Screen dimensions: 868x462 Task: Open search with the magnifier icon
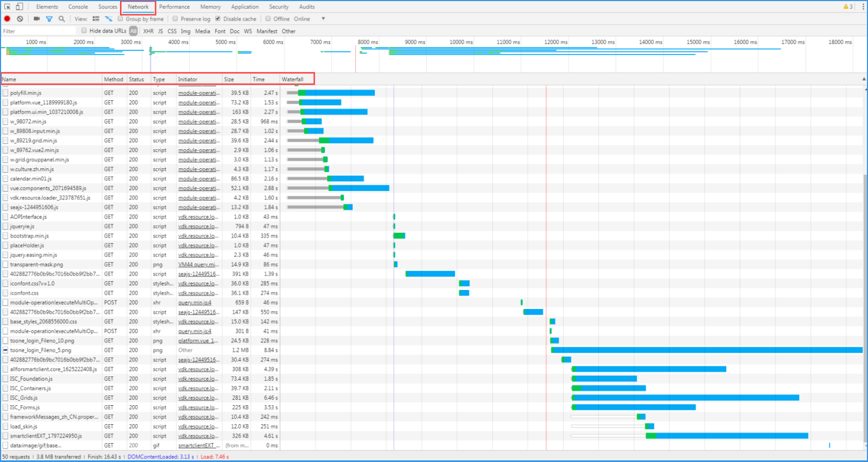tap(62, 19)
